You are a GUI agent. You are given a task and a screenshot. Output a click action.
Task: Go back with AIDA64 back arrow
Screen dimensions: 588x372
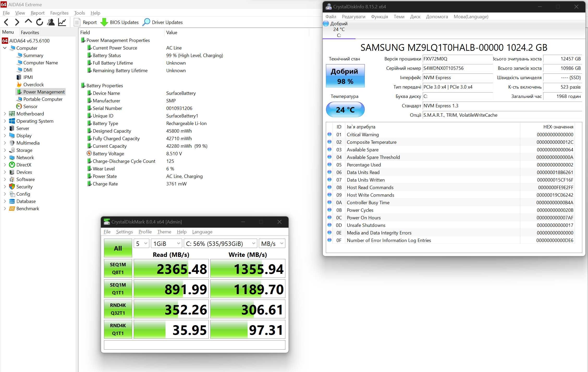click(6, 22)
